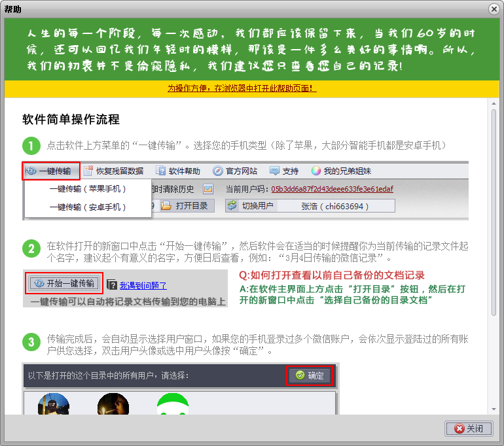Click the colorful 我的兄弟姐妹 icon
The image size is (504, 446).
point(315,171)
